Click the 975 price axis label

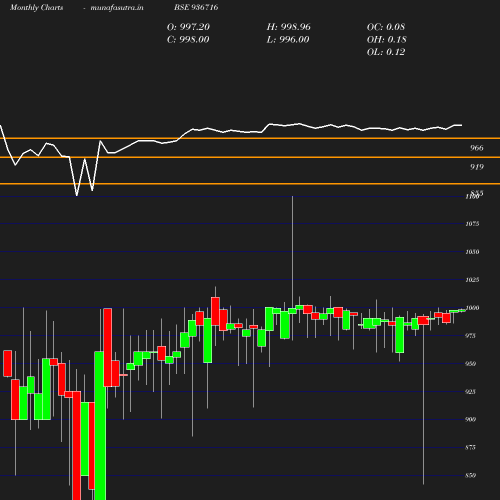[470, 336]
